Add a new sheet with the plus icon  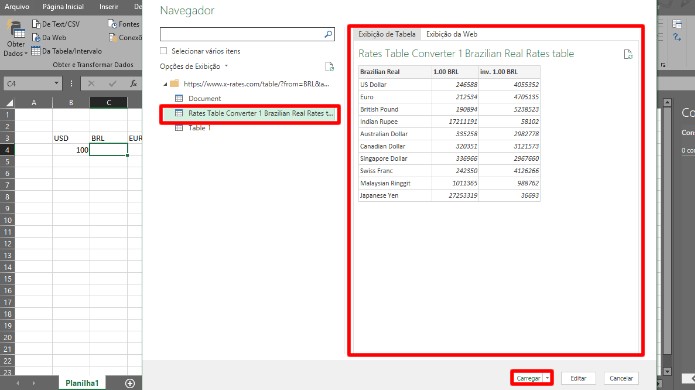coord(130,383)
